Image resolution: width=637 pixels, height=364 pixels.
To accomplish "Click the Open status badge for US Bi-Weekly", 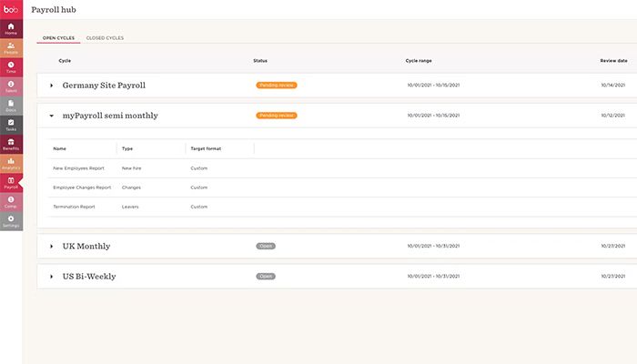I will (x=266, y=277).
